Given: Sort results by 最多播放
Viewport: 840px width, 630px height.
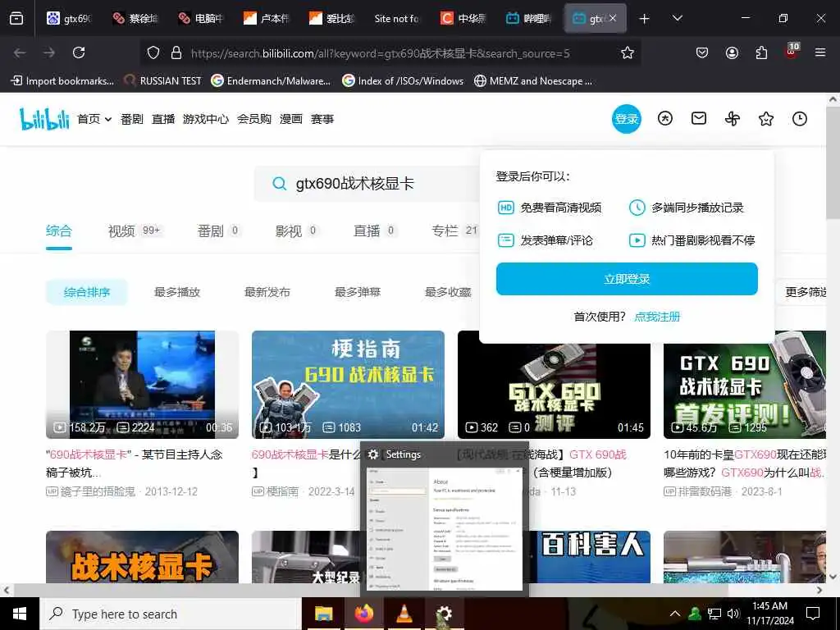Looking at the screenshot, I should (x=177, y=292).
